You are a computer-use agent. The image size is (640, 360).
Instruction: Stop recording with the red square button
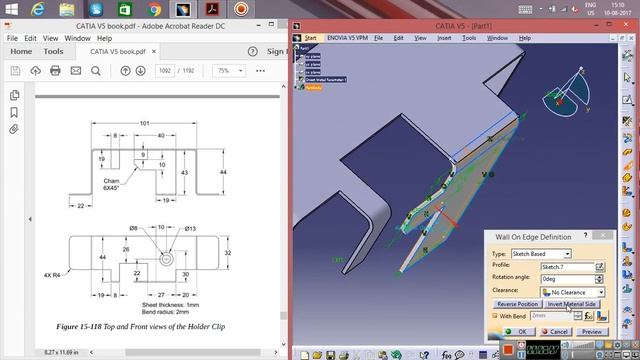508,350
